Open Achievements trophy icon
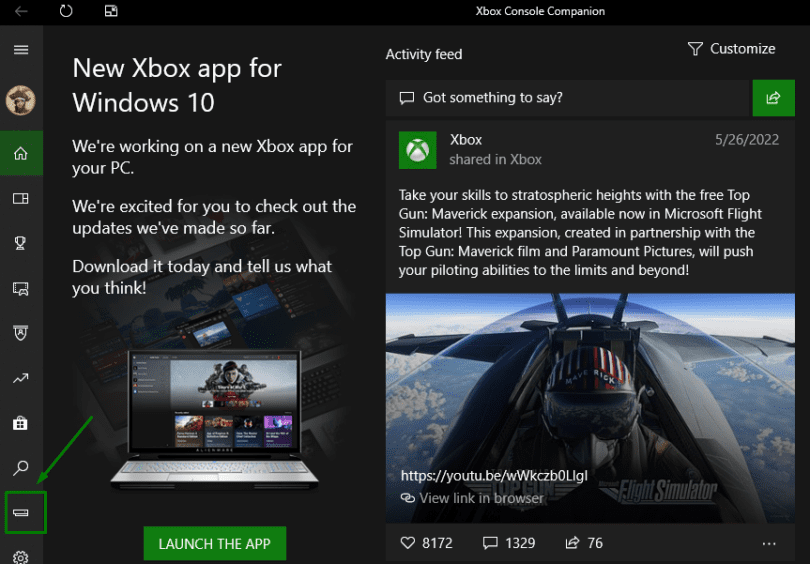Image resolution: width=810 pixels, height=564 pixels. 21,243
